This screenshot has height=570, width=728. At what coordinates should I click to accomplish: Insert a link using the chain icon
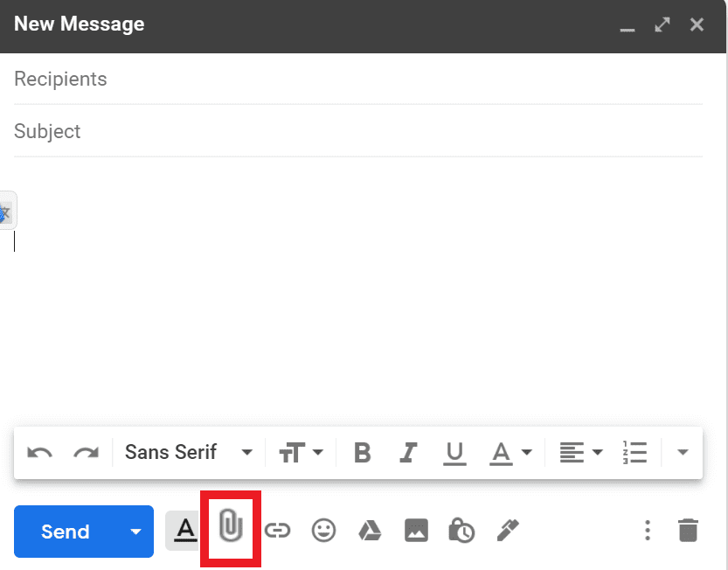tap(277, 531)
